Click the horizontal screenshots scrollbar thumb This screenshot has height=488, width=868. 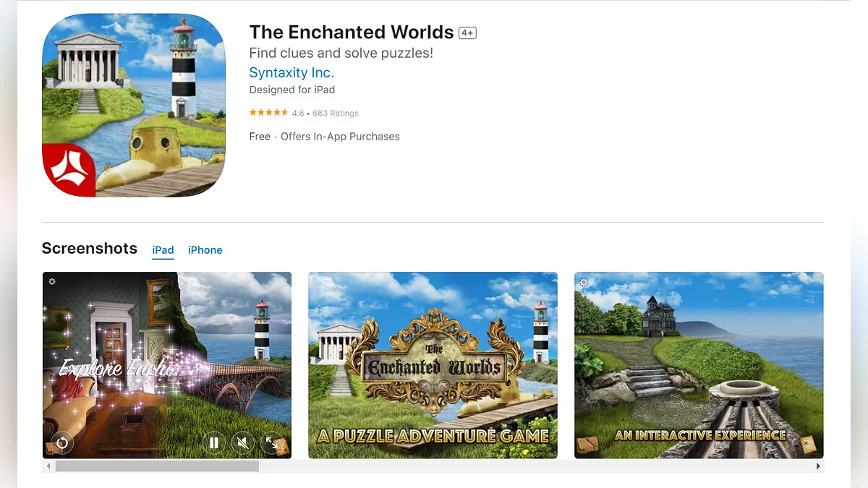click(x=157, y=466)
